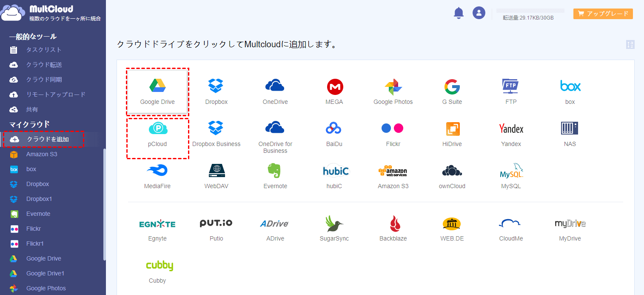644x295 pixels.
Task: Open 共有 in sidebar
Action: tap(32, 109)
